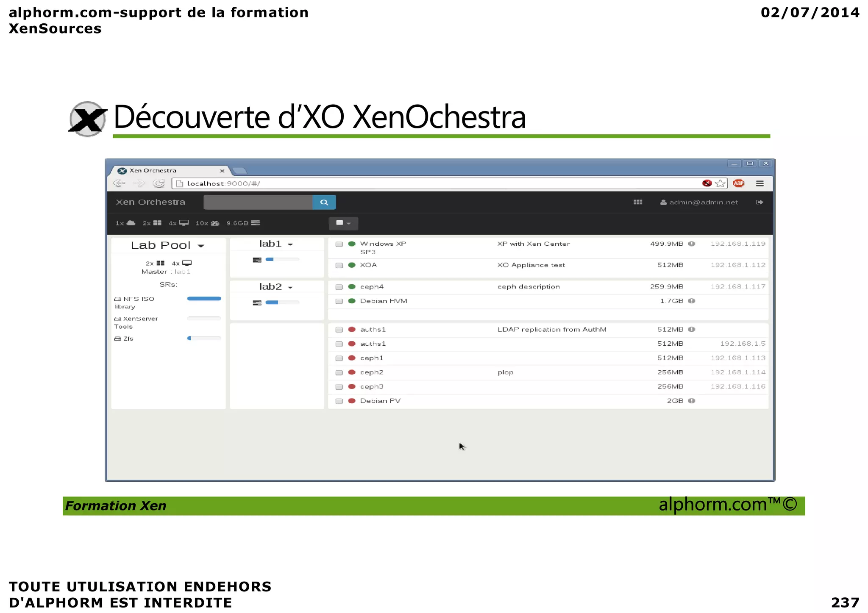Click the Master lab1 link
The width and height of the screenshot is (868, 613).
tap(183, 272)
